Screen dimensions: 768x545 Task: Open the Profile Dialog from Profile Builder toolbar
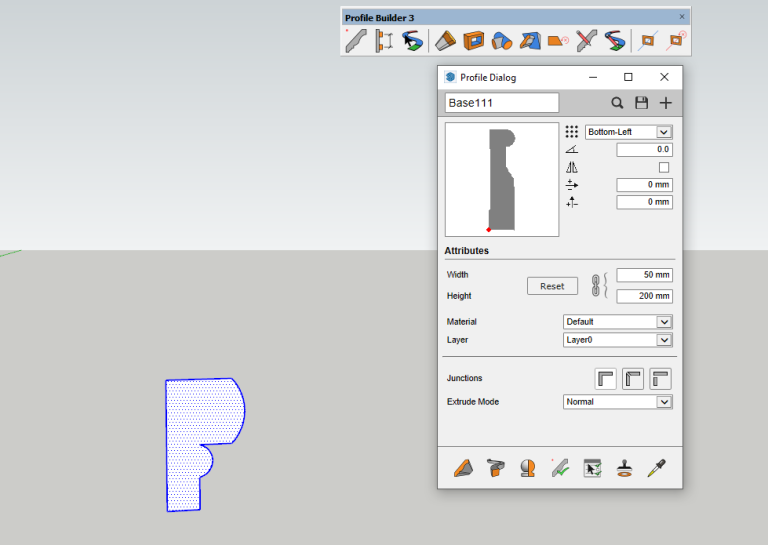356,41
